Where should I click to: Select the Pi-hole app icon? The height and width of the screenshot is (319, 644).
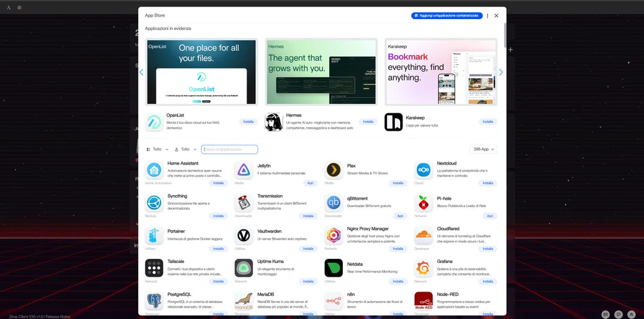pyautogui.click(x=423, y=203)
